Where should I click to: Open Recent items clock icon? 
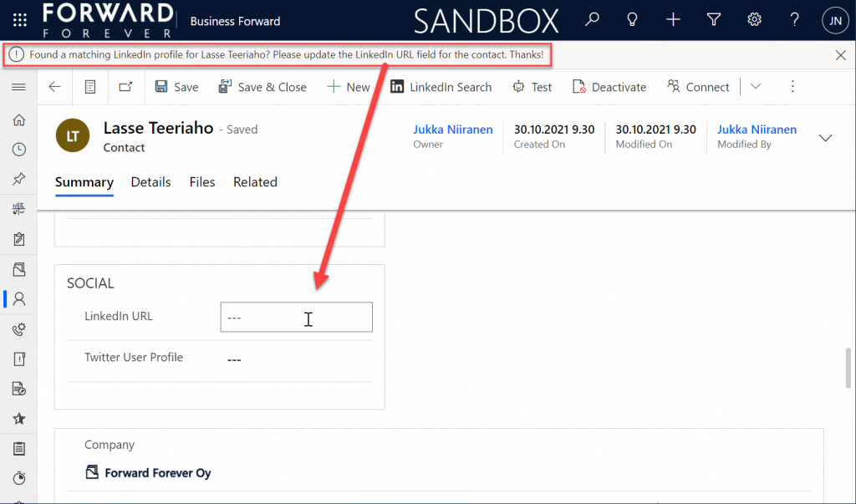(x=19, y=150)
